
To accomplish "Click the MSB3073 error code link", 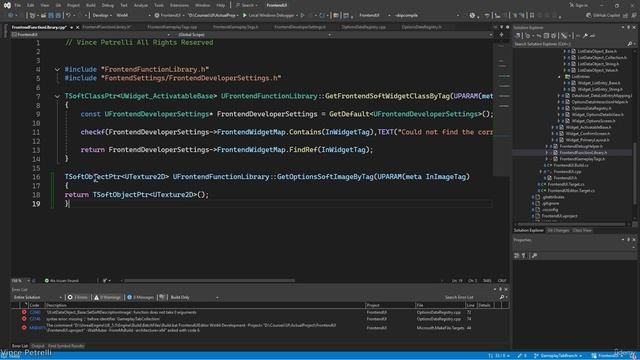I will (x=38, y=327).
